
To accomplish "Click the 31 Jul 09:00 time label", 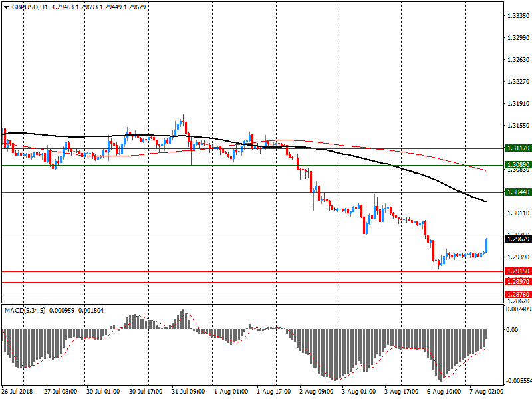I will tap(187, 392).
